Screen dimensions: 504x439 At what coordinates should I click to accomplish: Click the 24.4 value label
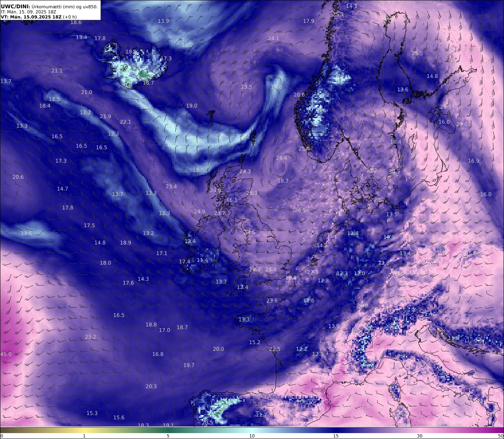click(281, 158)
